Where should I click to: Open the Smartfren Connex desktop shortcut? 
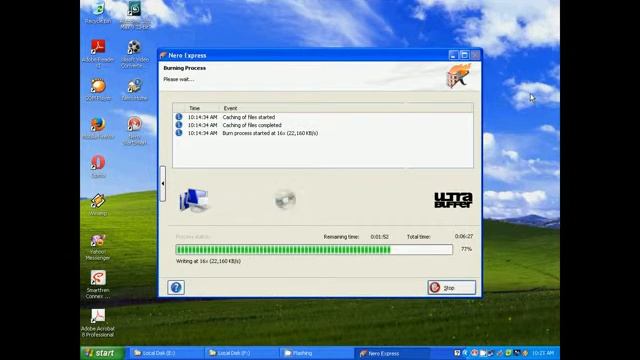coord(98,284)
